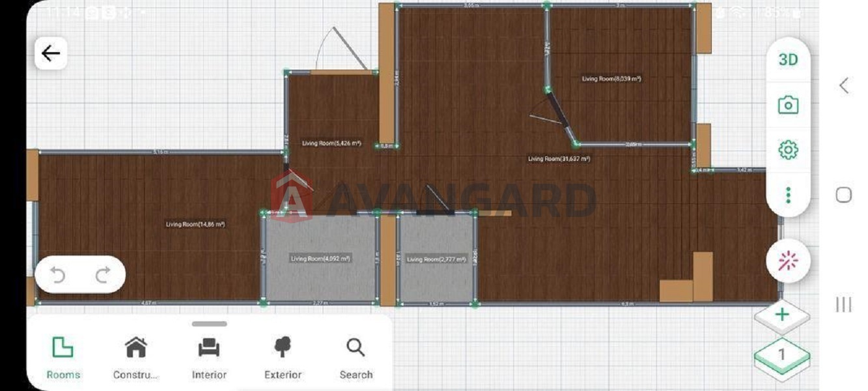868x391 pixels.
Task: Select floor level 1
Action: [x=782, y=355]
